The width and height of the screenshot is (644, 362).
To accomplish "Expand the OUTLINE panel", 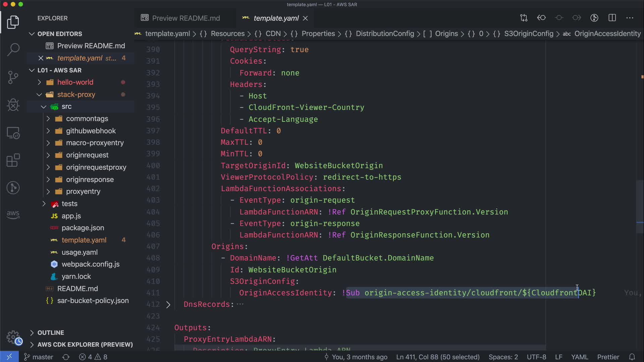I will (x=51, y=333).
